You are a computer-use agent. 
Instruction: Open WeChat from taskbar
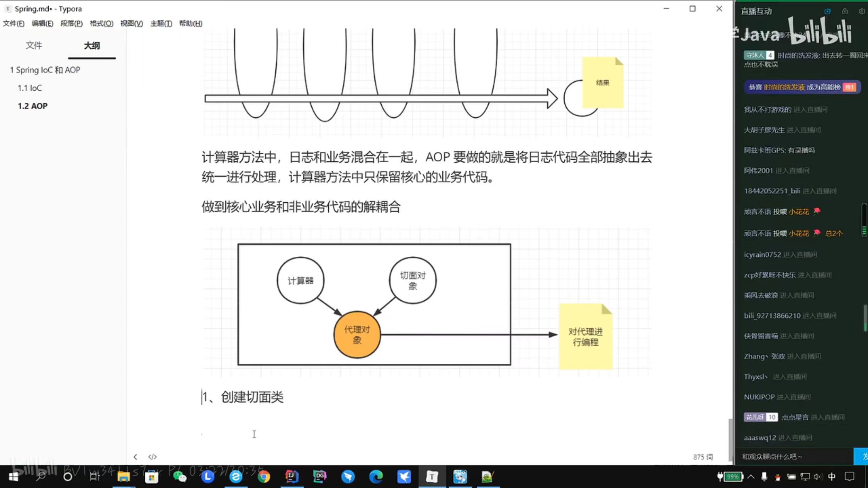point(180,477)
